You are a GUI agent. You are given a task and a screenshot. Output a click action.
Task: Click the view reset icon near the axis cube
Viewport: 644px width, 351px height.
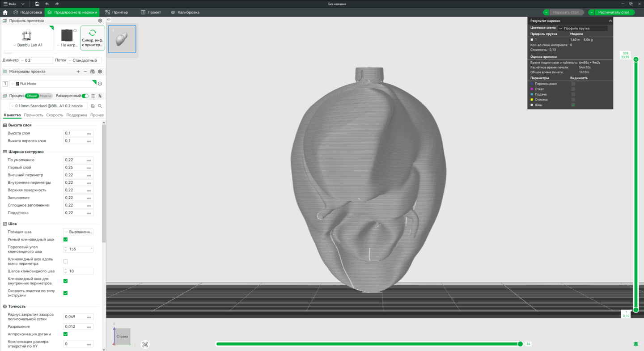pyautogui.click(x=145, y=344)
